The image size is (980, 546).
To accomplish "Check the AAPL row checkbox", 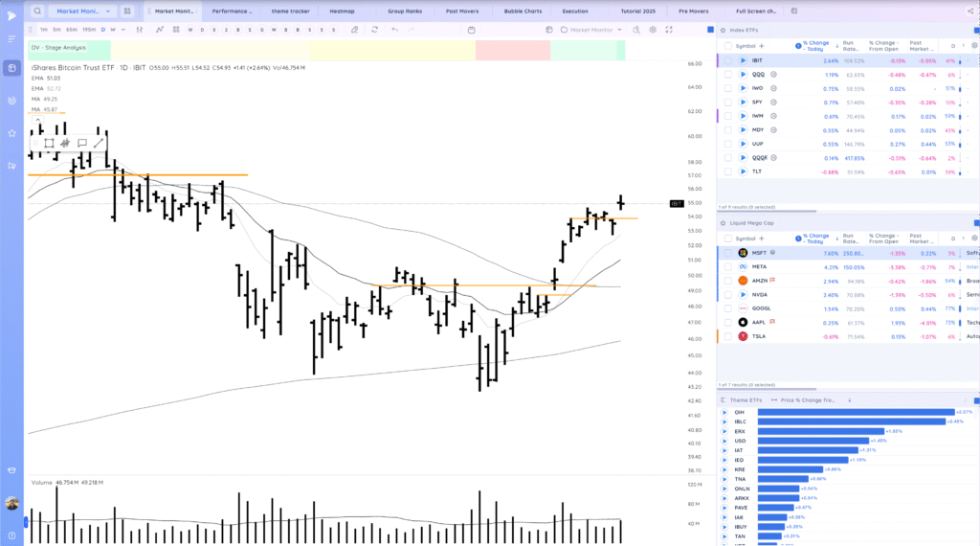I will [x=728, y=323].
